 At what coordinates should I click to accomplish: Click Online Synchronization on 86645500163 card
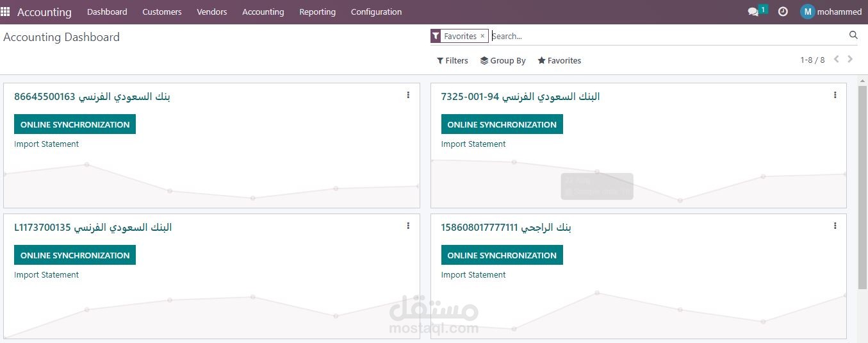[x=75, y=124]
